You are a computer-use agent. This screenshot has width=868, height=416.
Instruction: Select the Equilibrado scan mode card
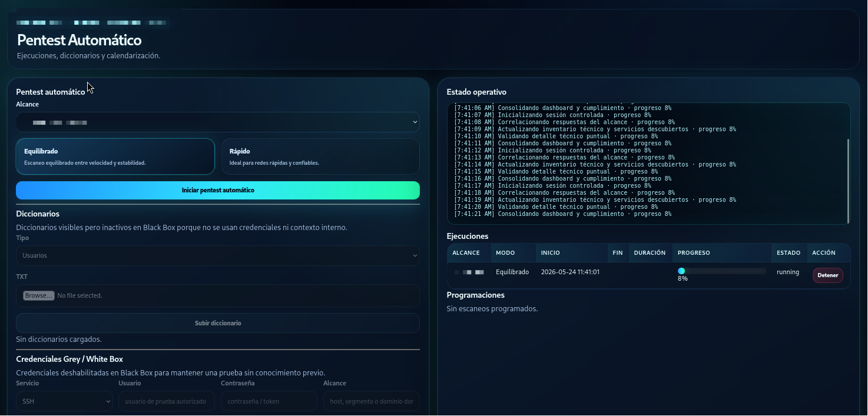coord(115,157)
